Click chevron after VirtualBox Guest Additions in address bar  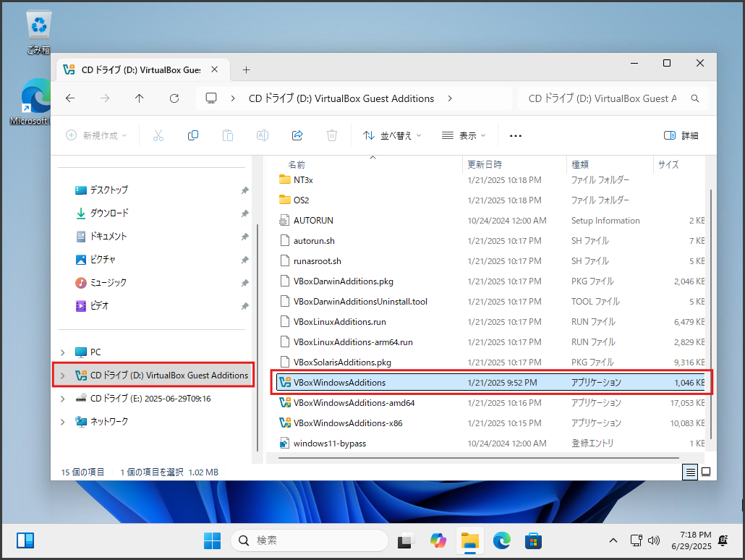pos(450,98)
